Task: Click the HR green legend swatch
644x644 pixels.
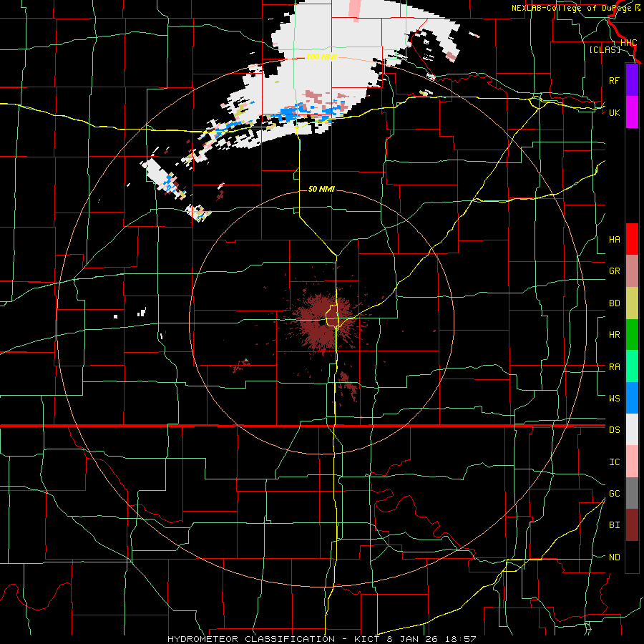Action: click(x=632, y=335)
